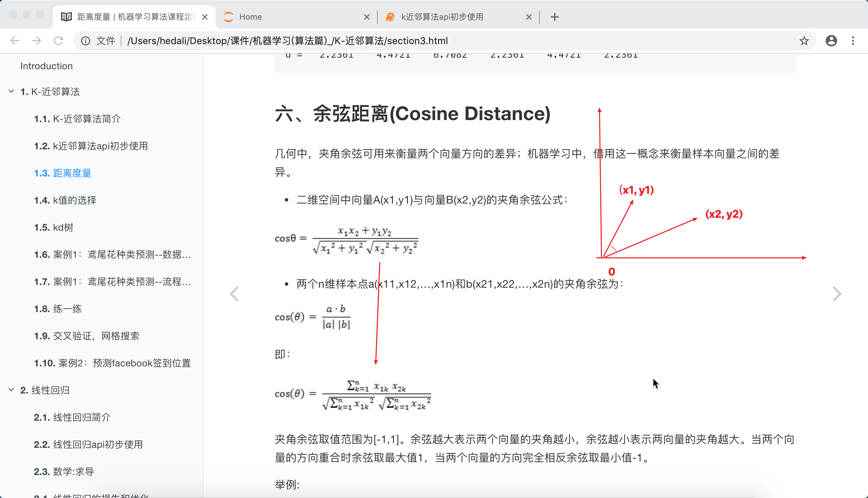Viewport: 868px width, 498px height.
Task: Open Chrome three-dot menu
Action: tap(853, 41)
